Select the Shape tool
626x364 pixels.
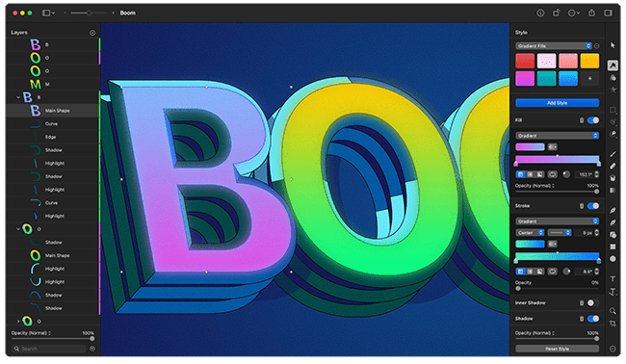(x=613, y=235)
